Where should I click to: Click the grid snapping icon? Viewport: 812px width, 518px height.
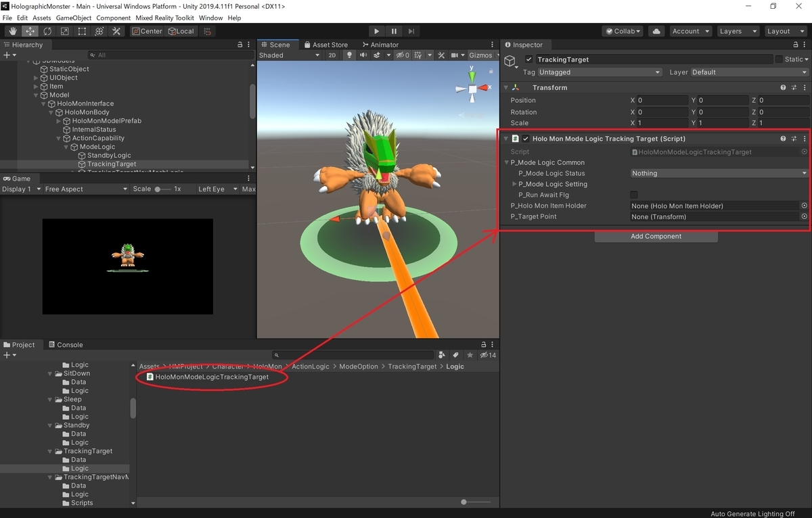tap(207, 31)
